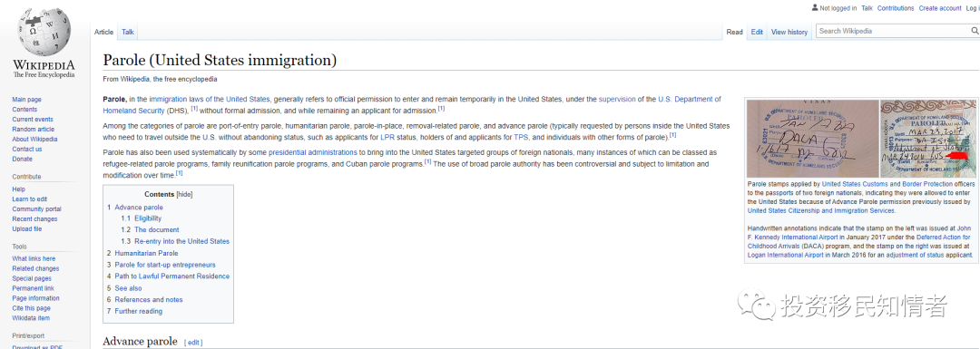Click the user icon beside Not logged in

coord(814,7)
